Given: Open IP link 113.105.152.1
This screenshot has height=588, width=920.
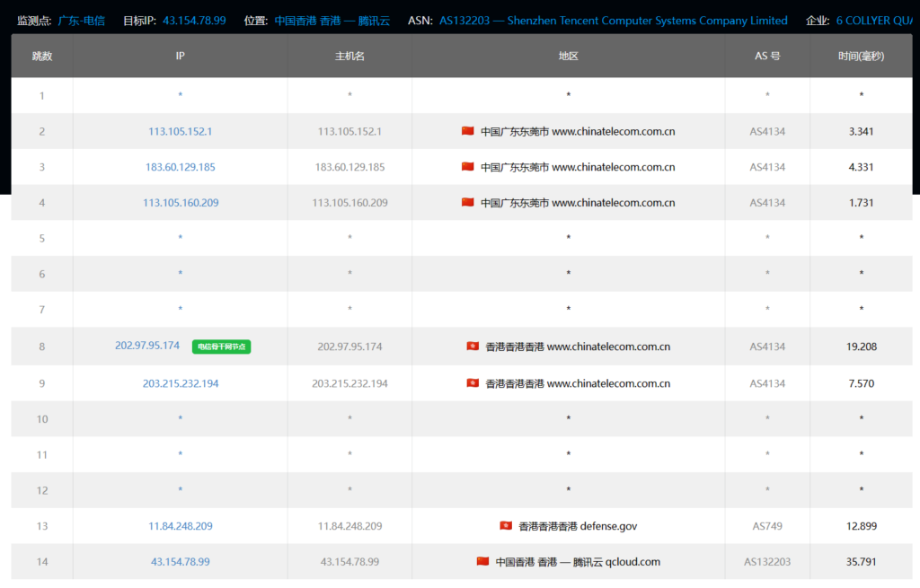Looking at the screenshot, I should pos(180,131).
